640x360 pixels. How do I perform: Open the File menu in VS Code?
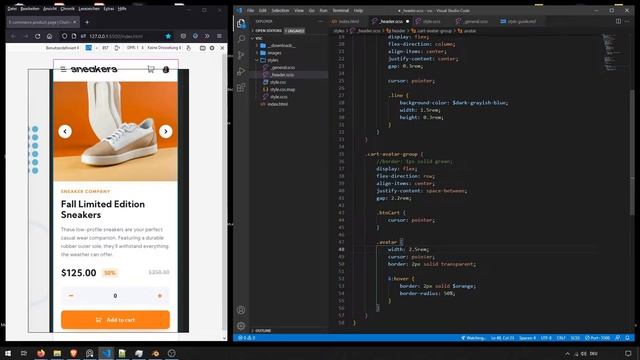(x=251, y=11)
